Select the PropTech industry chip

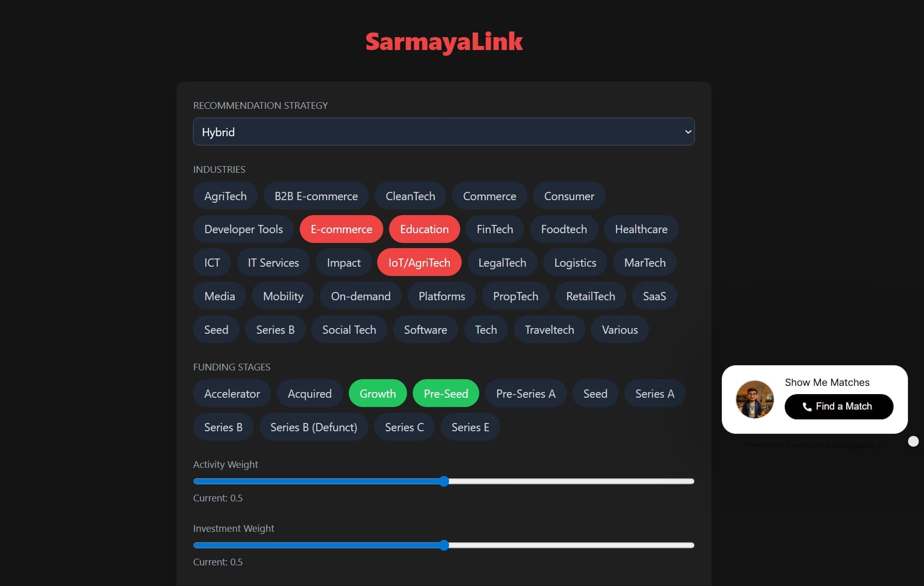[515, 296]
